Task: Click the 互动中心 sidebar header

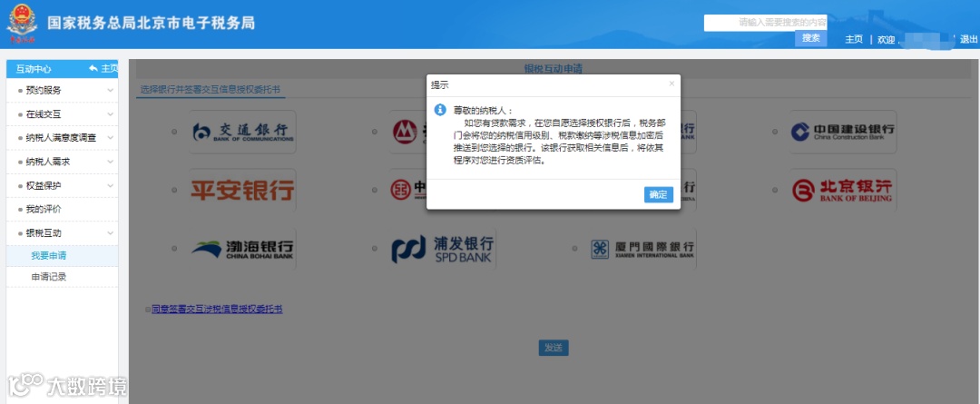Action: (x=34, y=69)
